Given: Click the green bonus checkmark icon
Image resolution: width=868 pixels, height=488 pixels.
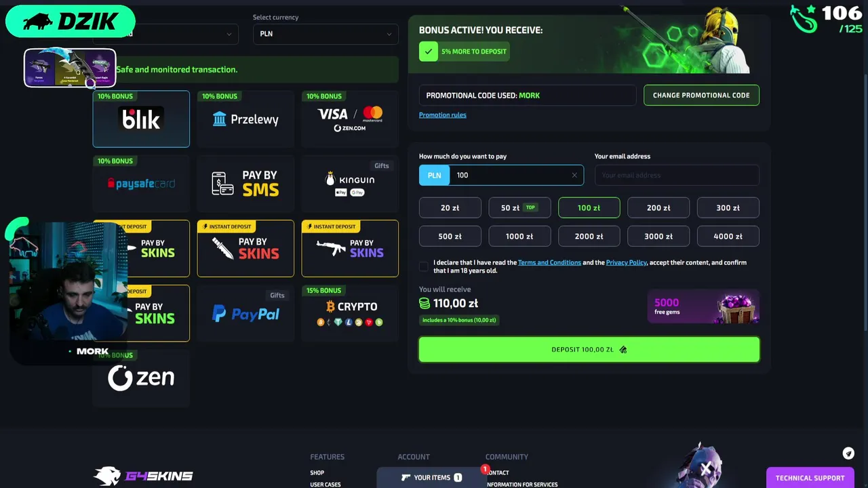Looking at the screenshot, I should [429, 52].
